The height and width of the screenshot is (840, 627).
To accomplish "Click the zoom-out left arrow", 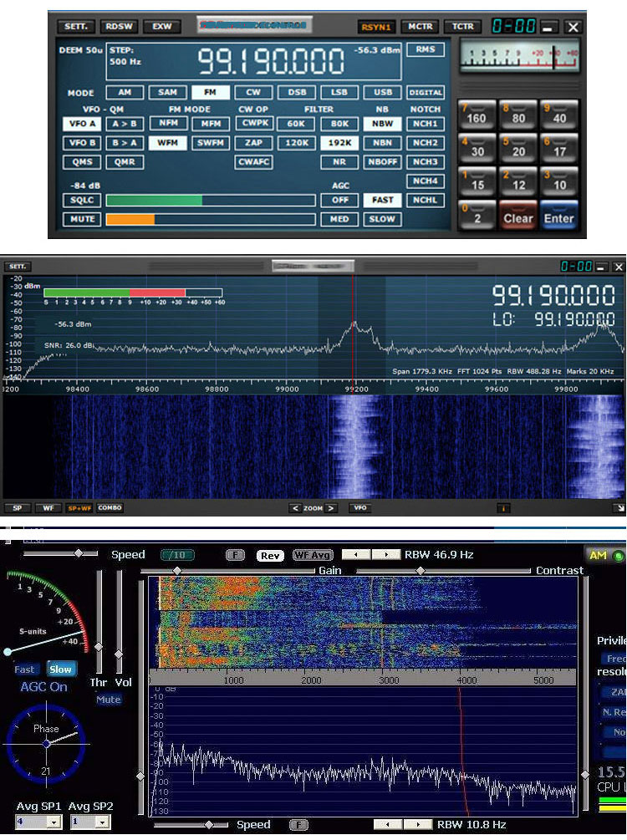I will click(x=295, y=508).
